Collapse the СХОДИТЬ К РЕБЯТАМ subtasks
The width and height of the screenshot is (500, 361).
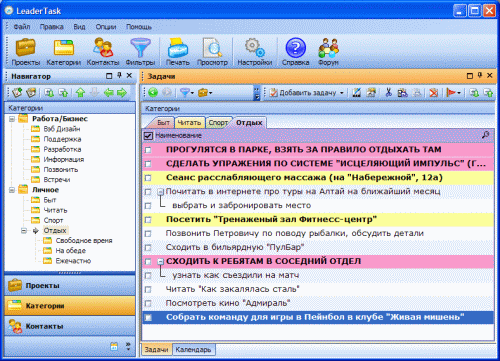(160, 262)
